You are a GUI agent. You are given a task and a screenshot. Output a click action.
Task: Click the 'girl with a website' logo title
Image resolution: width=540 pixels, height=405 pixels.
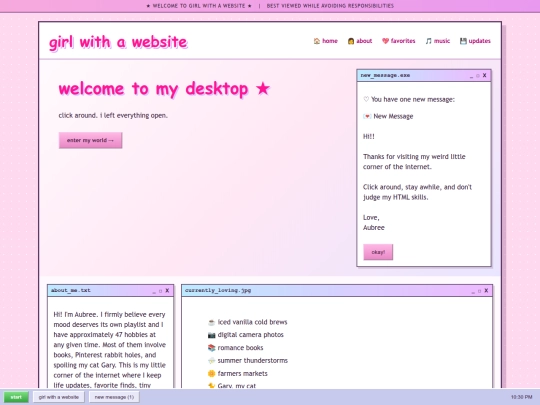pyautogui.click(x=118, y=42)
